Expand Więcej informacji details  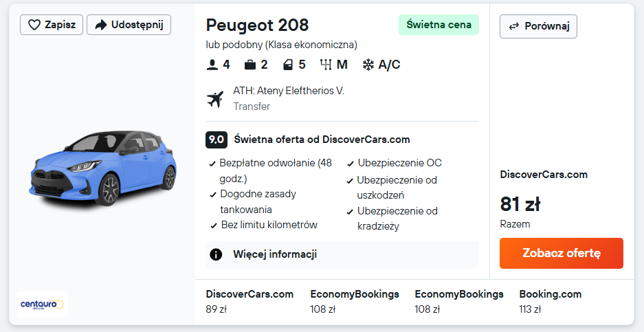click(342, 255)
